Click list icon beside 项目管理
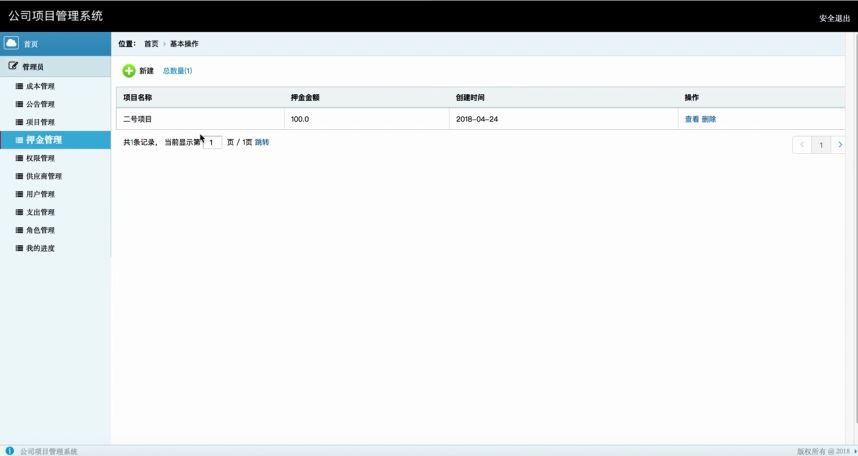 [x=19, y=122]
